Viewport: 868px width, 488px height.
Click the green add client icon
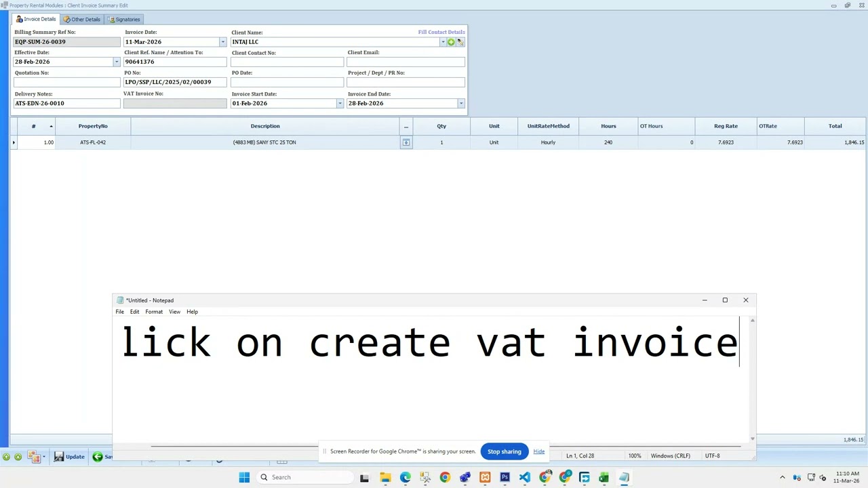[x=451, y=42]
